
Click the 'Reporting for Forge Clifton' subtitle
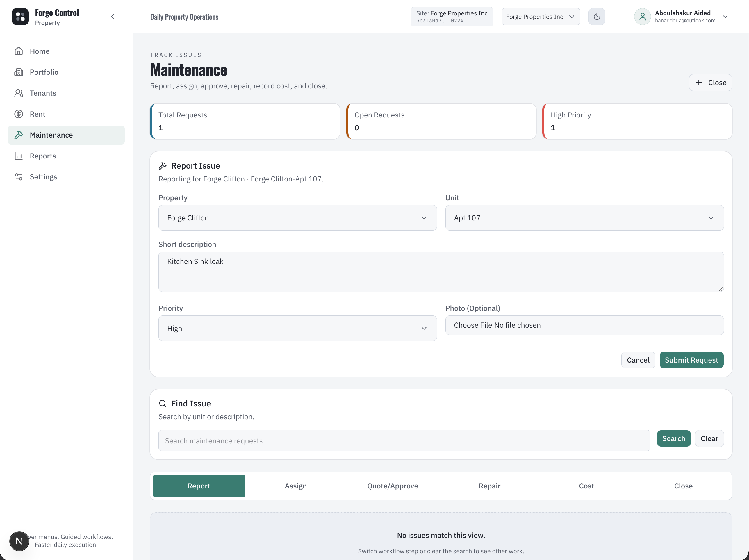[241, 179]
